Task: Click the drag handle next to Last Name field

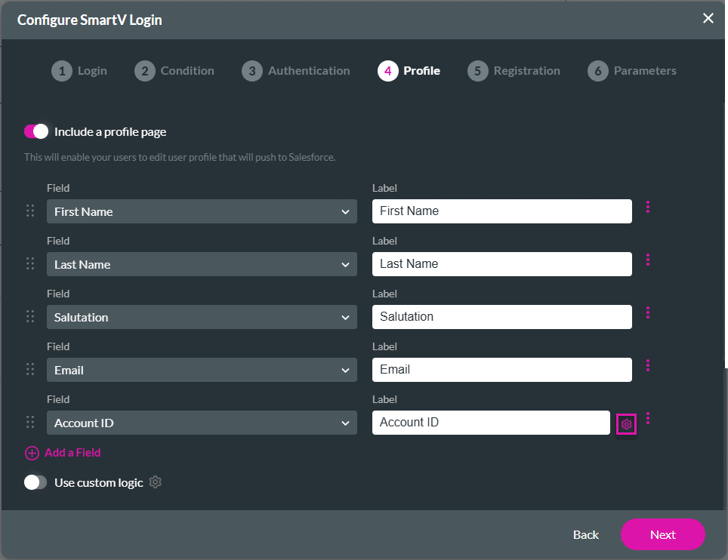Action: (x=30, y=263)
